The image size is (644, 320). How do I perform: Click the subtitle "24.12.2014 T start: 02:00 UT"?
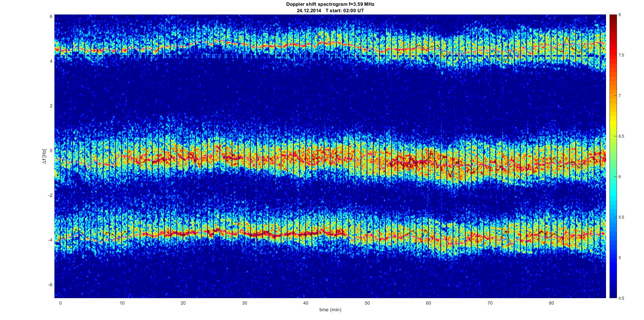coord(330,11)
